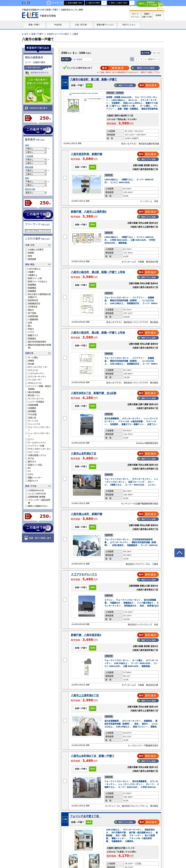Check the 床暖房 checkbox
The height and width of the screenshot is (868, 186).
tap(26, 361)
